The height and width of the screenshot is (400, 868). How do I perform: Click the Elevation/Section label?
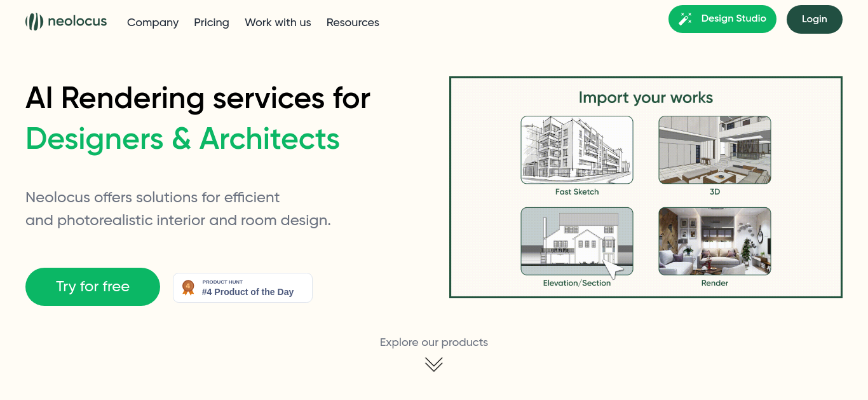click(x=577, y=283)
